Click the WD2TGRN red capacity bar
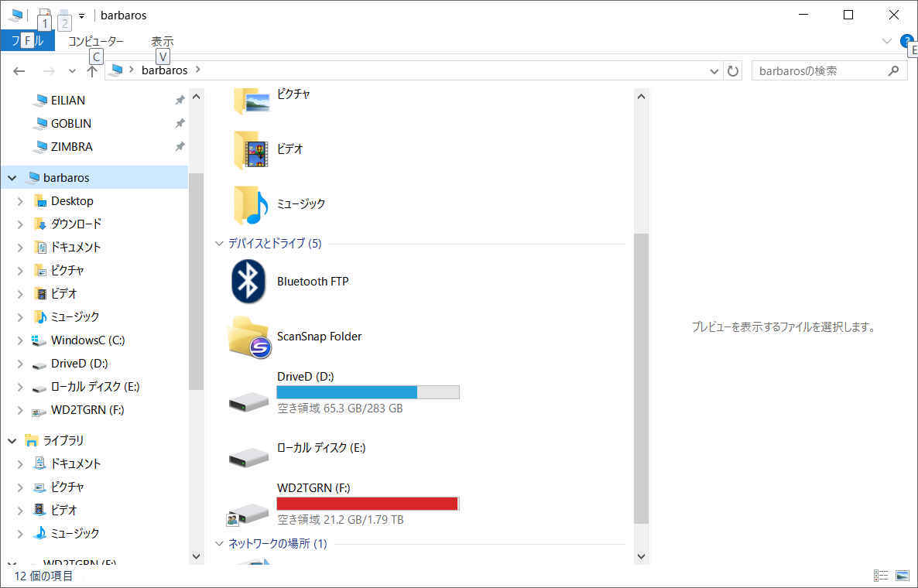 [x=368, y=503]
